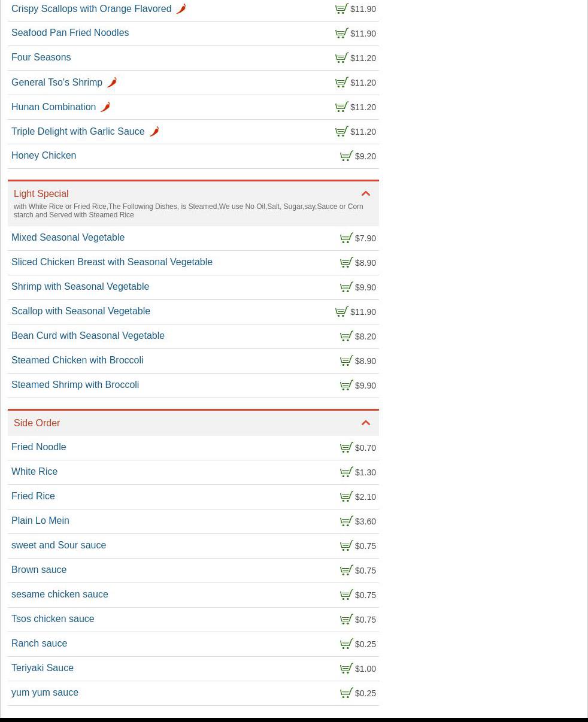Select Bean Curd with Seasonal Vegetable
This screenshot has height=722, width=588.
[x=88, y=336]
